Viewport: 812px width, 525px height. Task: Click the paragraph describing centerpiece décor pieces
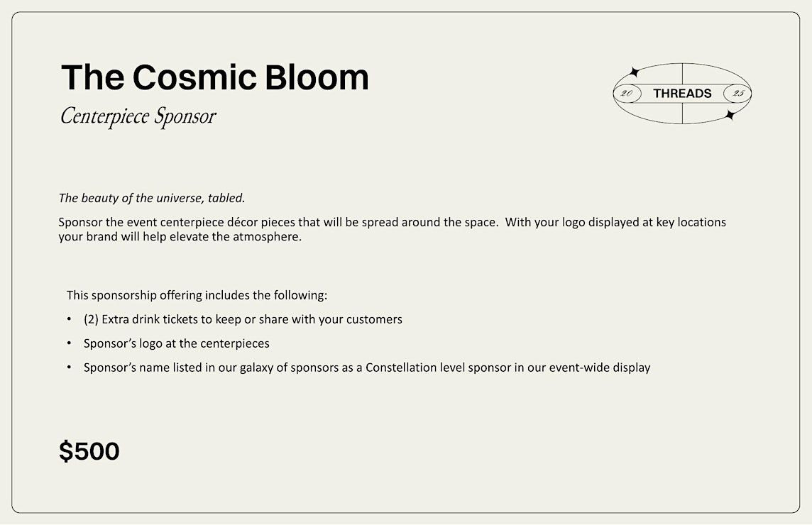coord(392,229)
